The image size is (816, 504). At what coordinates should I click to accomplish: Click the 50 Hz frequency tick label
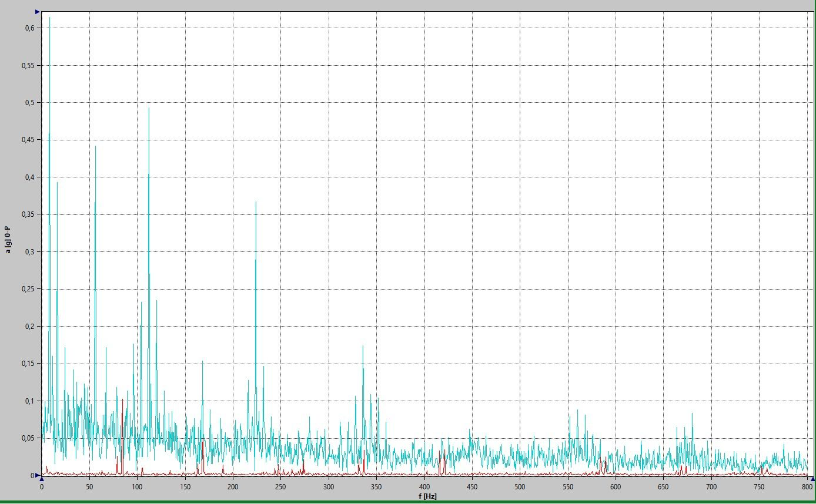tap(89, 487)
